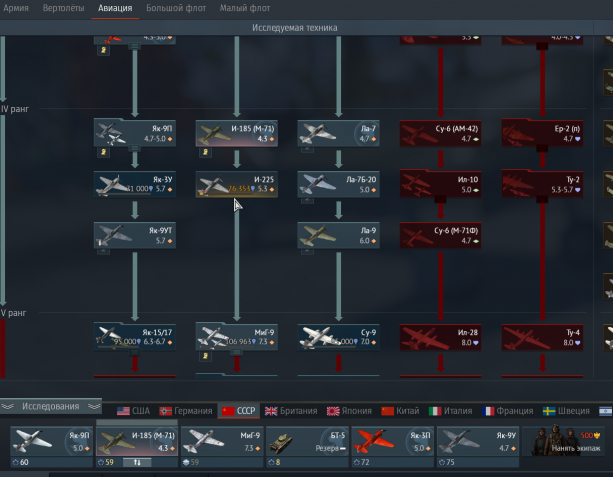Click Нанять экипаж to hire crew

(565, 441)
